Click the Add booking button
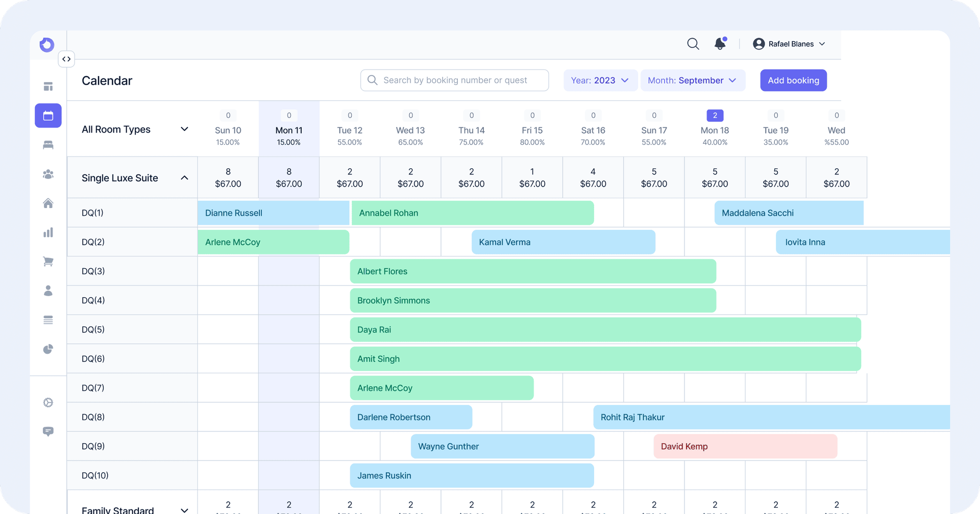Screen dimensions: 980x514 (x=793, y=81)
